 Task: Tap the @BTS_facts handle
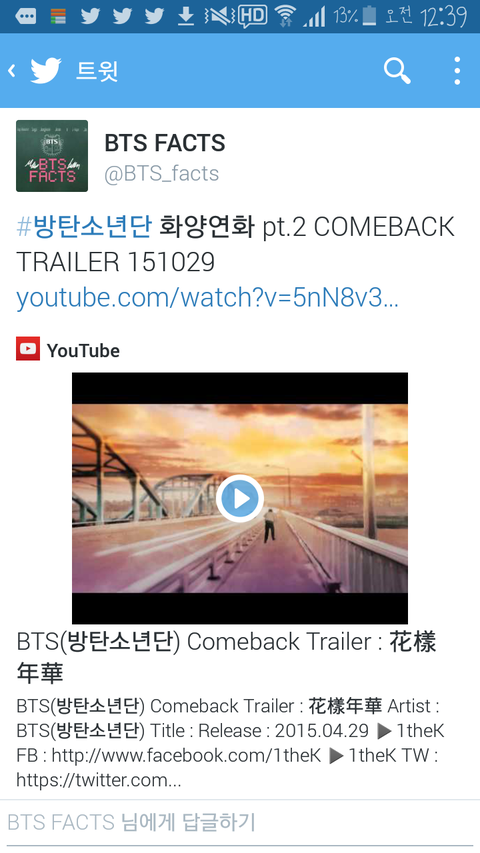tap(162, 174)
